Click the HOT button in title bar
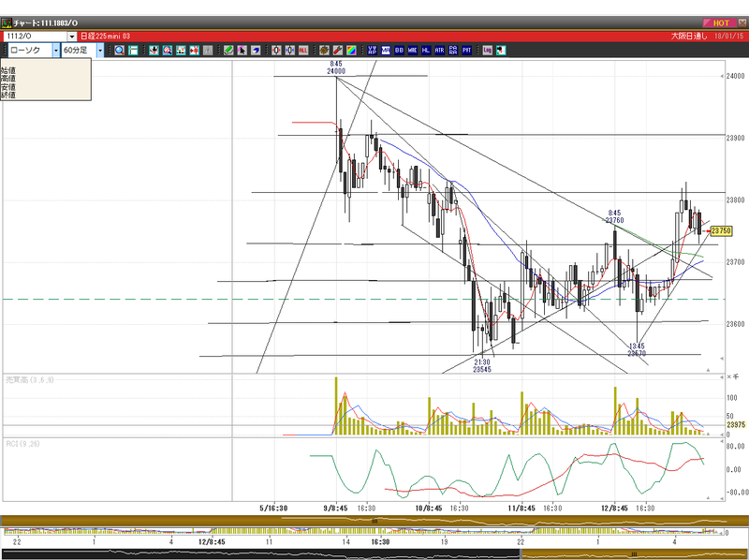 (x=720, y=22)
